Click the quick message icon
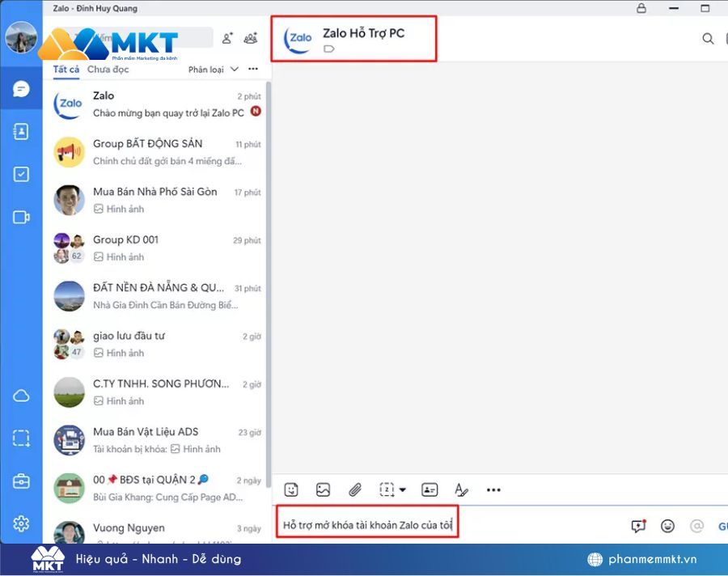 [638, 526]
